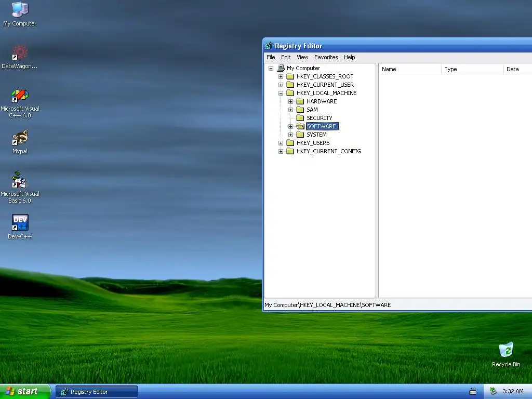Click the Registry Editor window title bar

(x=397, y=46)
